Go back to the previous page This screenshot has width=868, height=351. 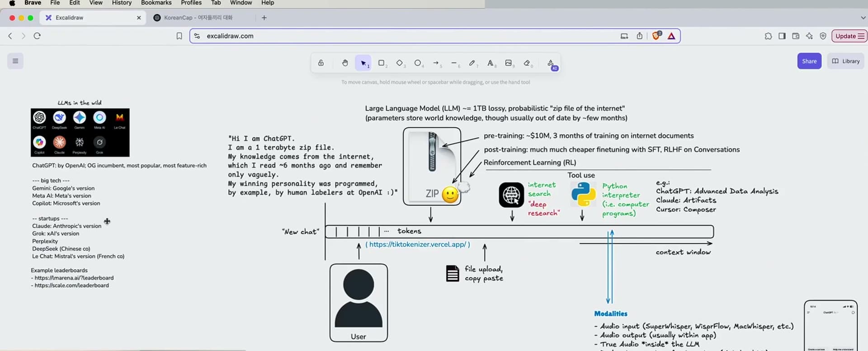pyautogui.click(x=10, y=36)
